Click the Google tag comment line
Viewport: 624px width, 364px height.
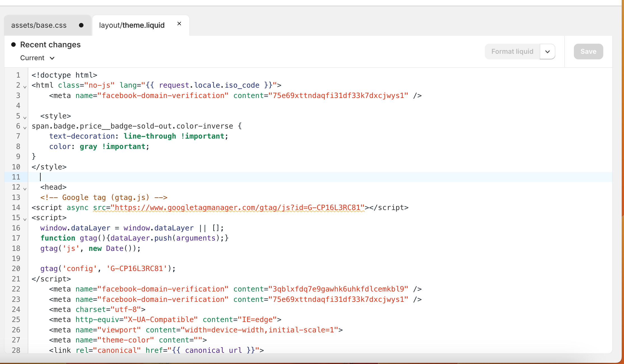click(x=104, y=197)
